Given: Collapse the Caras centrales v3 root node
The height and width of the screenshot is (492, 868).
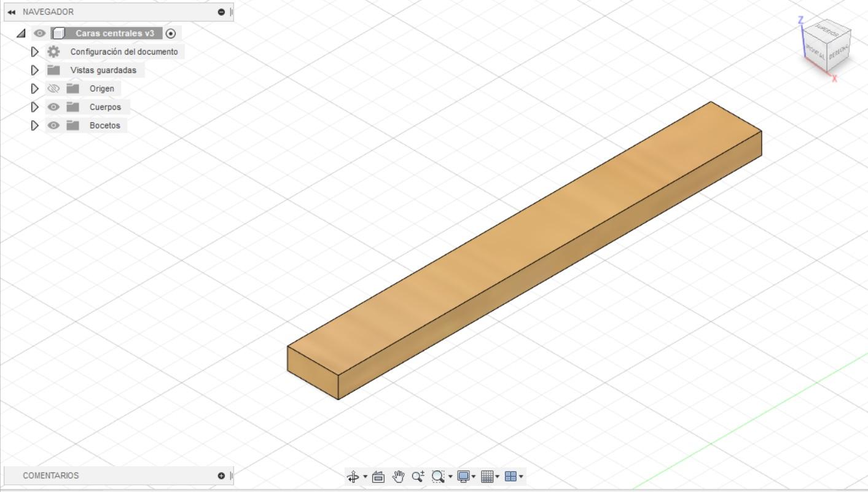Looking at the screenshot, I should click(x=22, y=33).
